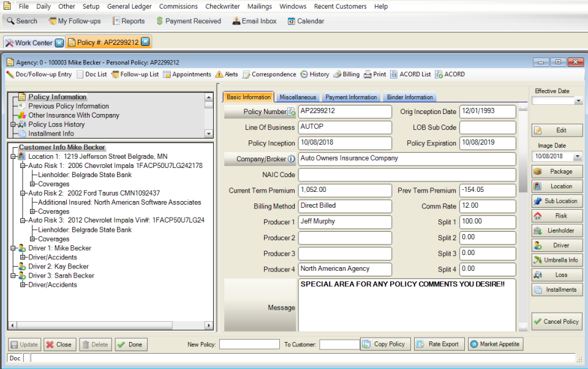This screenshot has width=588, height=369.
Task: Open My Follow-ups
Action: (x=74, y=20)
